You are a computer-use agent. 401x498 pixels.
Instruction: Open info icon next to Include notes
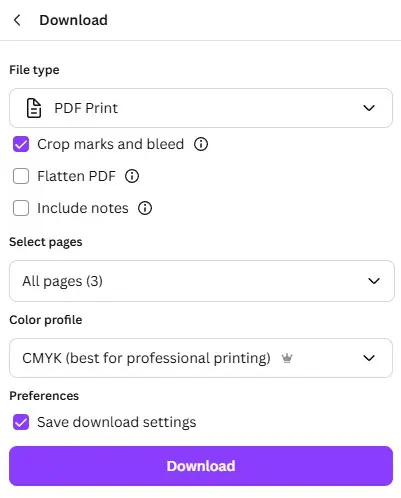coord(145,208)
